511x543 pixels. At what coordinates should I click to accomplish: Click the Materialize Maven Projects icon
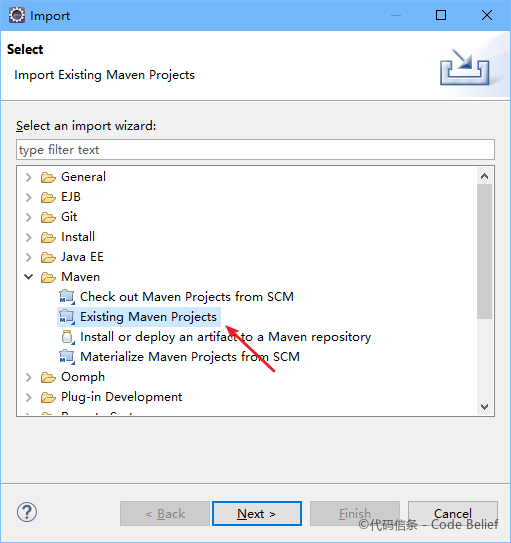click(67, 357)
